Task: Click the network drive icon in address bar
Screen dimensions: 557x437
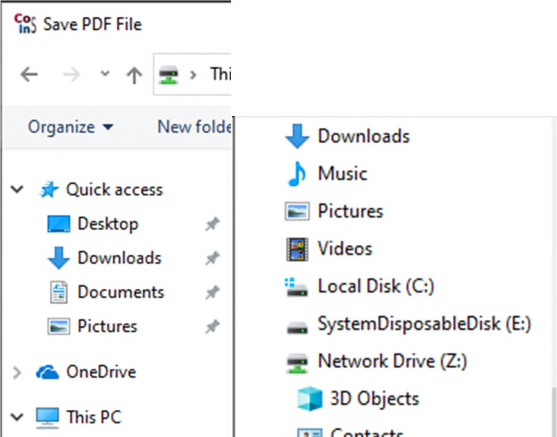Action: [x=168, y=75]
